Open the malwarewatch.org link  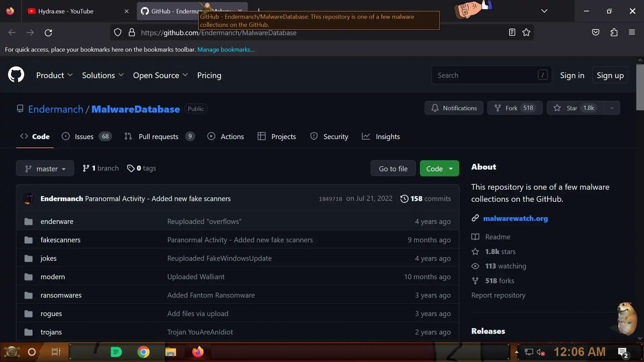(x=515, y=219)
